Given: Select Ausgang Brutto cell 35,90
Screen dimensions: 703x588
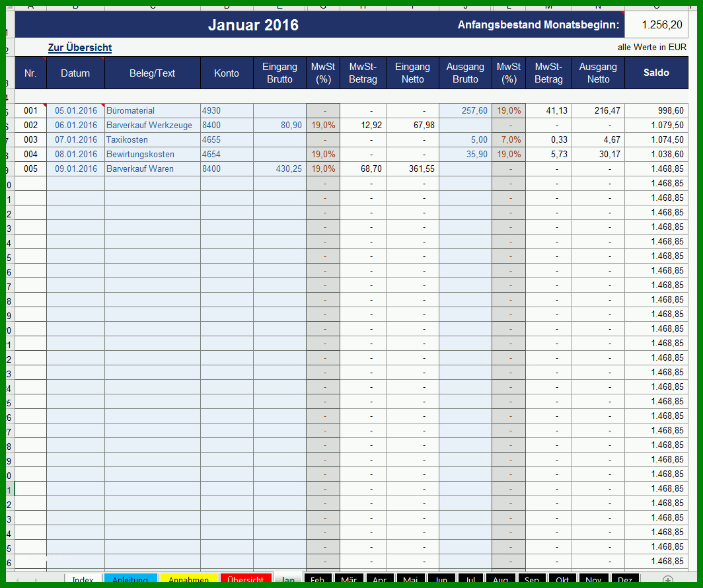Looking at the screenshot, I should [x=465, y=154].
